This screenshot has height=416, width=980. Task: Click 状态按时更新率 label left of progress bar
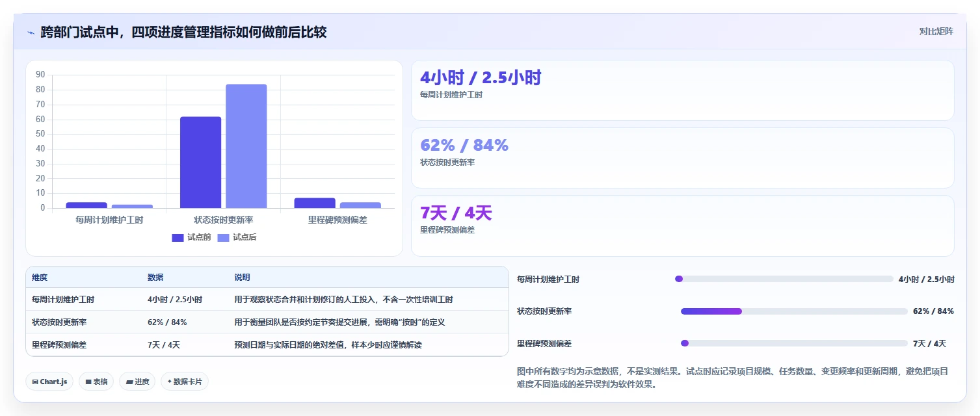click(544, 311)
